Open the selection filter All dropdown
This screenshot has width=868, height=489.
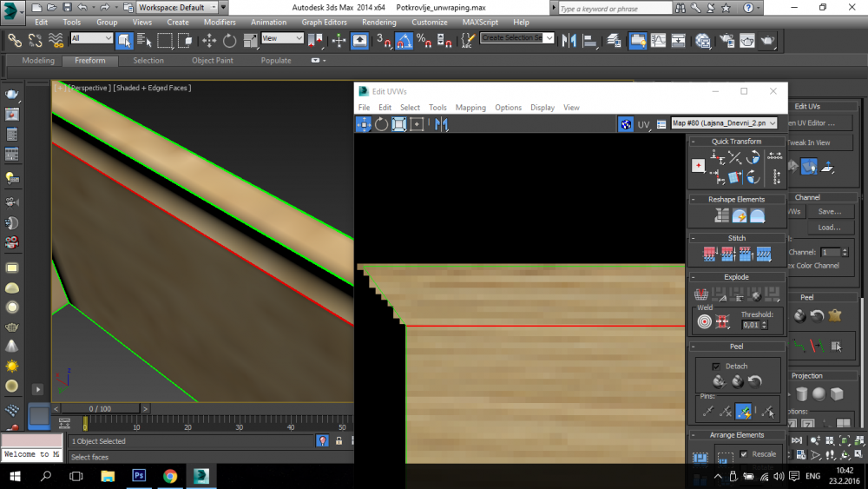point(91,38)
